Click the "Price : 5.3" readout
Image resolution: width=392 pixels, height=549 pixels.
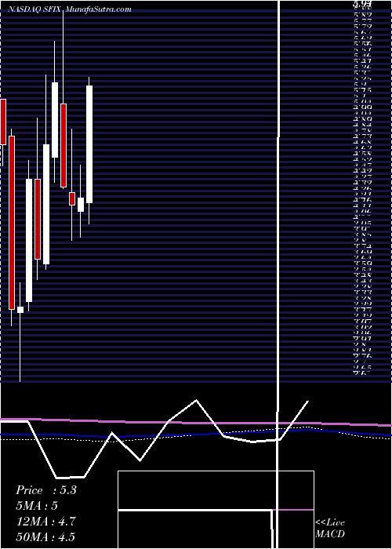(45, 490)
